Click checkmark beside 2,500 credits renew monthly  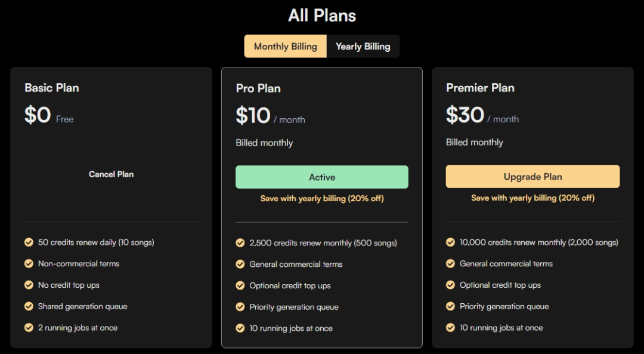coord(240,243)
